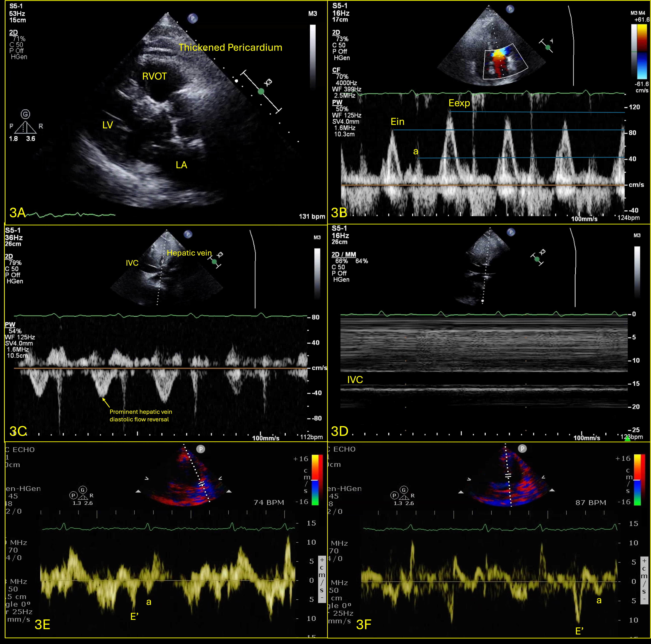Click the RVOT label in panel 3A
The width and height of the screenshot is (651, 644).
coord(154,76)
